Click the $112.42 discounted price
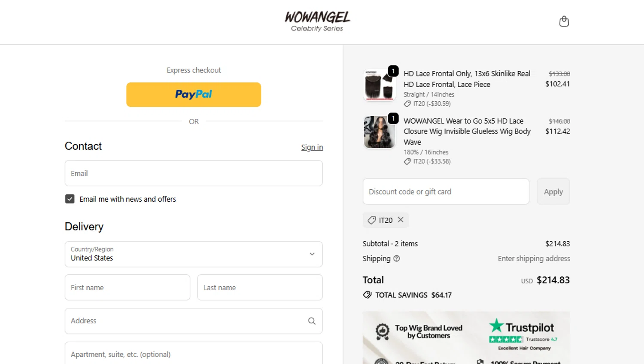 (558, 131)
